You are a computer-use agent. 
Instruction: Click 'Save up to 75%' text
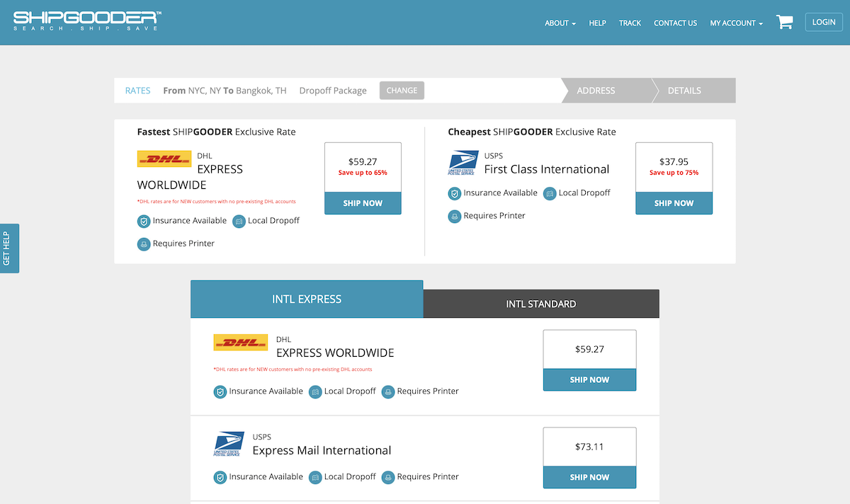pos(674,173)
